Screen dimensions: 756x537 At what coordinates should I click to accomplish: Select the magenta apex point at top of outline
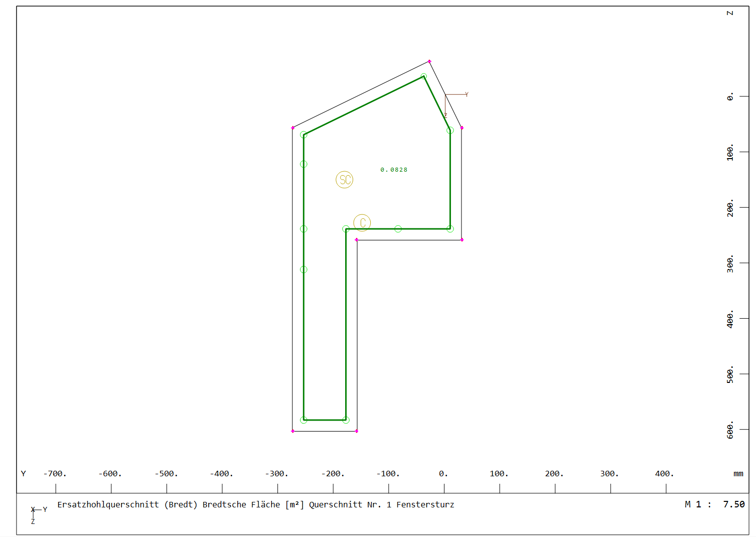tap(429, 62)
